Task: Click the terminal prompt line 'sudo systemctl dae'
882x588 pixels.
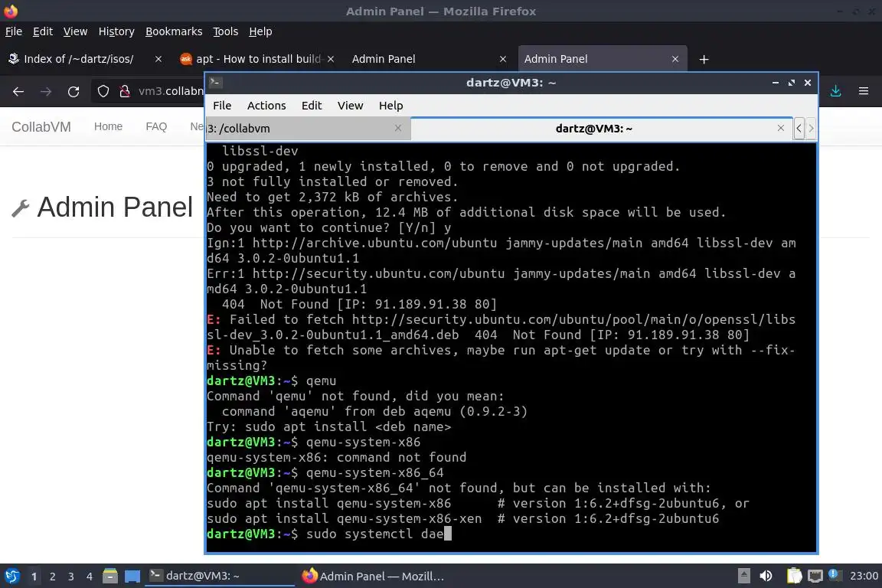Action: [329, 534]
